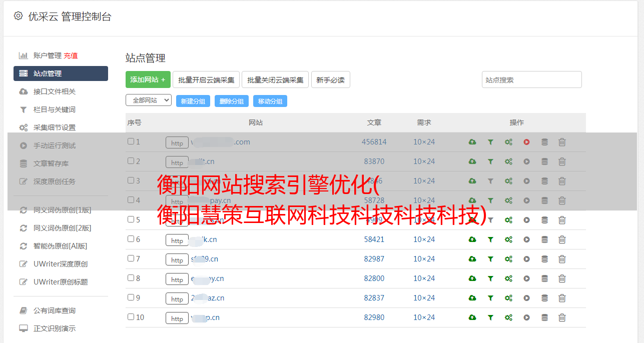Screen dimensions: 644x343
Task: Click filter icon for site with 82987 articles
Action: [x=490, y=259]
